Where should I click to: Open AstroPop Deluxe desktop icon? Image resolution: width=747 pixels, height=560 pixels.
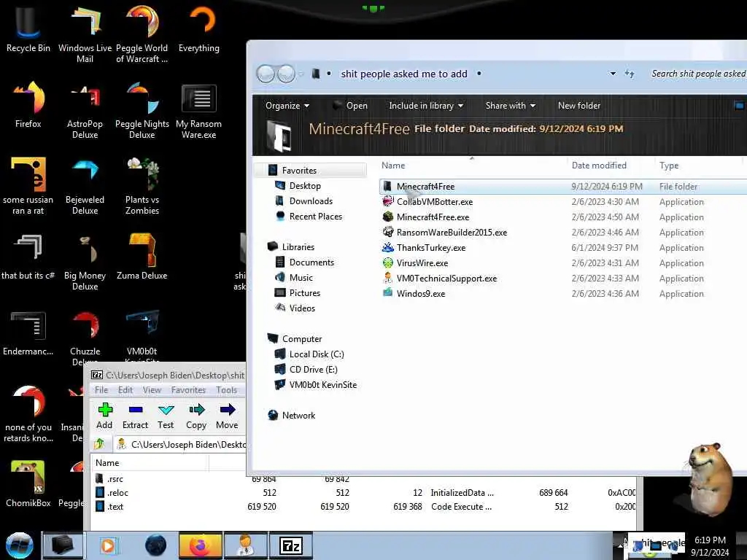pyautogui.click(x=85, y=109)
